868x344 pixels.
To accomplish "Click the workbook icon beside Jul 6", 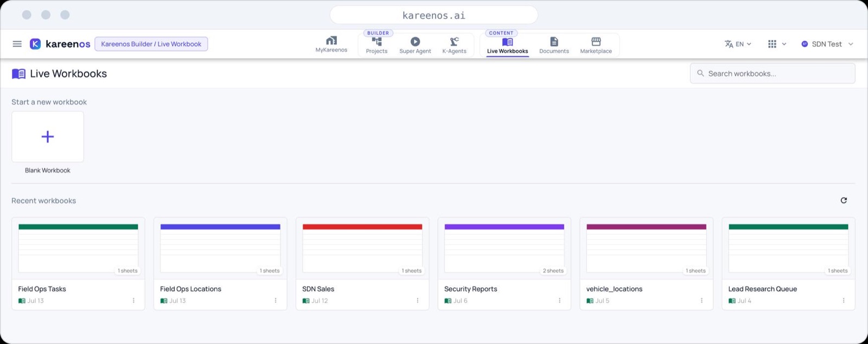I will coord(448,301).
